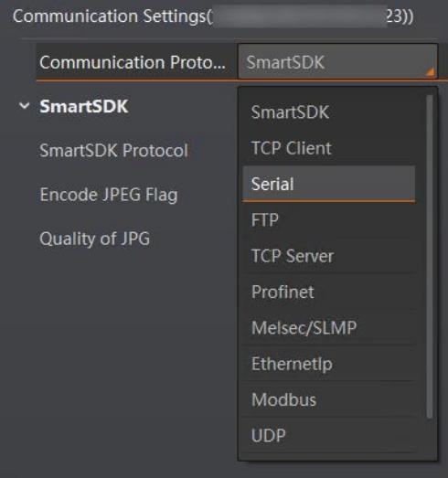The image size is (448, 478).
Task: Click the Quality of JPG label
Action: point(94,239)
